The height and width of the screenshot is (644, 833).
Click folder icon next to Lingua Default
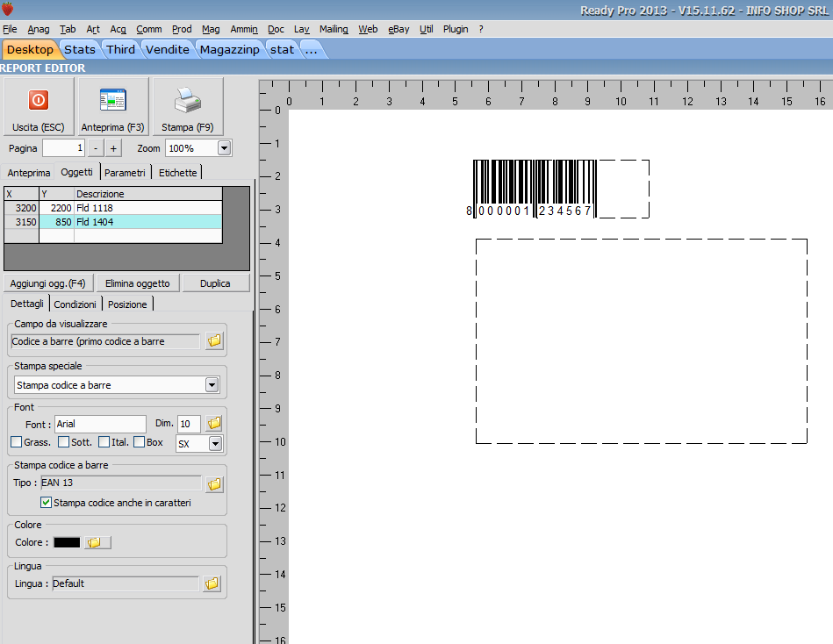coord(212,583)
